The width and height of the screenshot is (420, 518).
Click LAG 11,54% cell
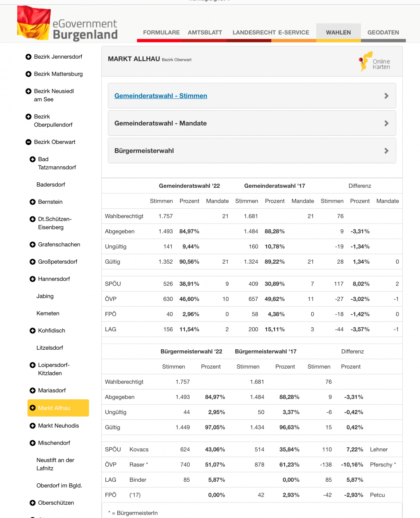coord(189,329)
